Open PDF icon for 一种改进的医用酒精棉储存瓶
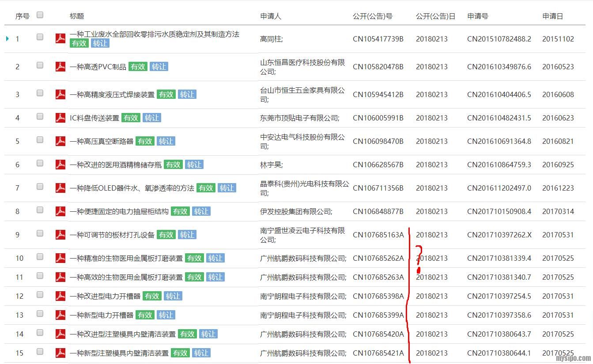This screenshot has height=364, width=593. tap(60, 165)
